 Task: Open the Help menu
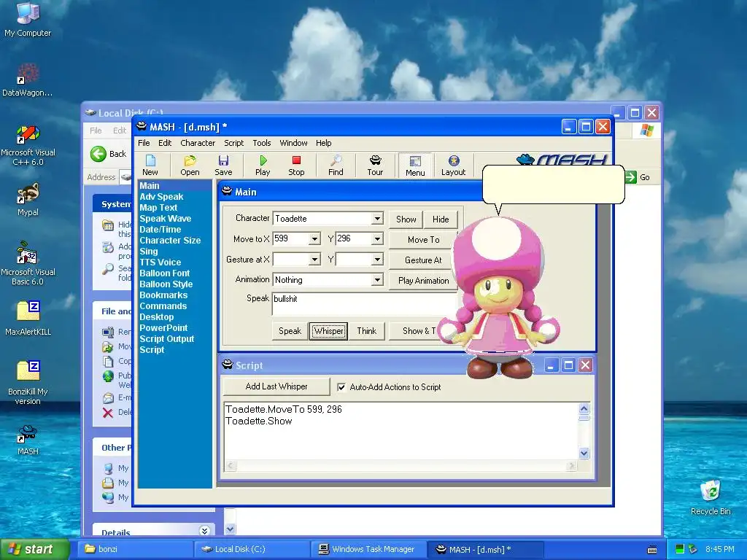(323, 143)
